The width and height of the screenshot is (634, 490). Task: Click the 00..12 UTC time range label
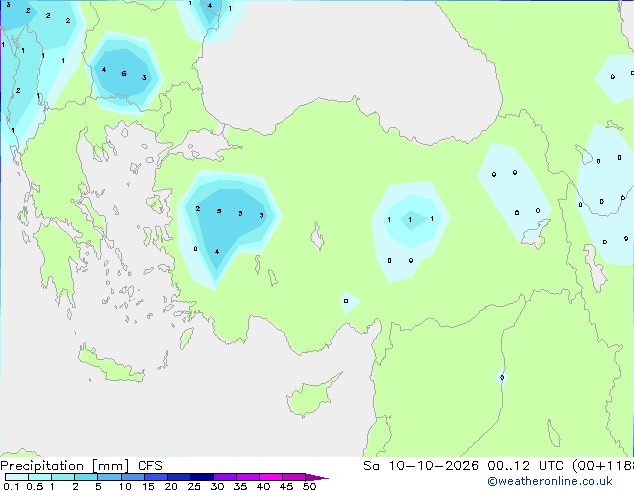coord(508,466)
